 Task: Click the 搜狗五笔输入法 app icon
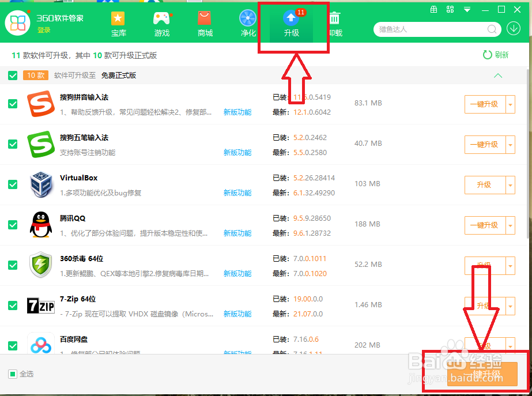[x=41, y=144]
